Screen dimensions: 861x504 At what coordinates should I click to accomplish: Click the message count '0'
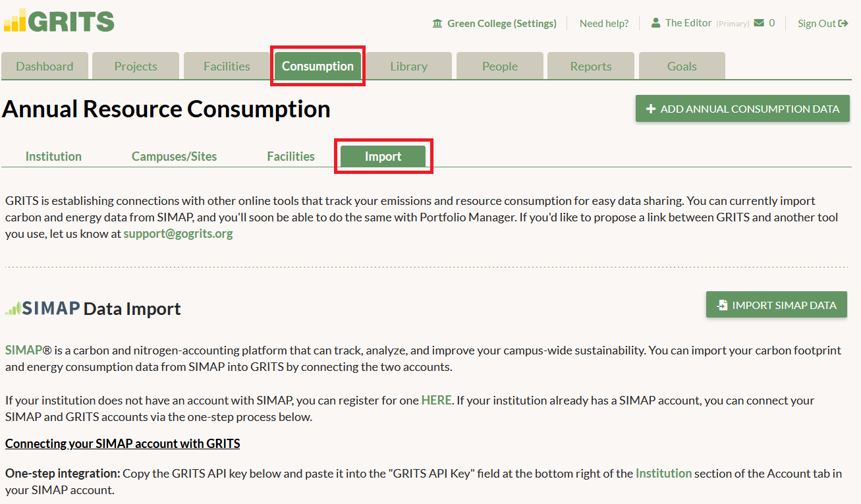click(x=771, y=23)
